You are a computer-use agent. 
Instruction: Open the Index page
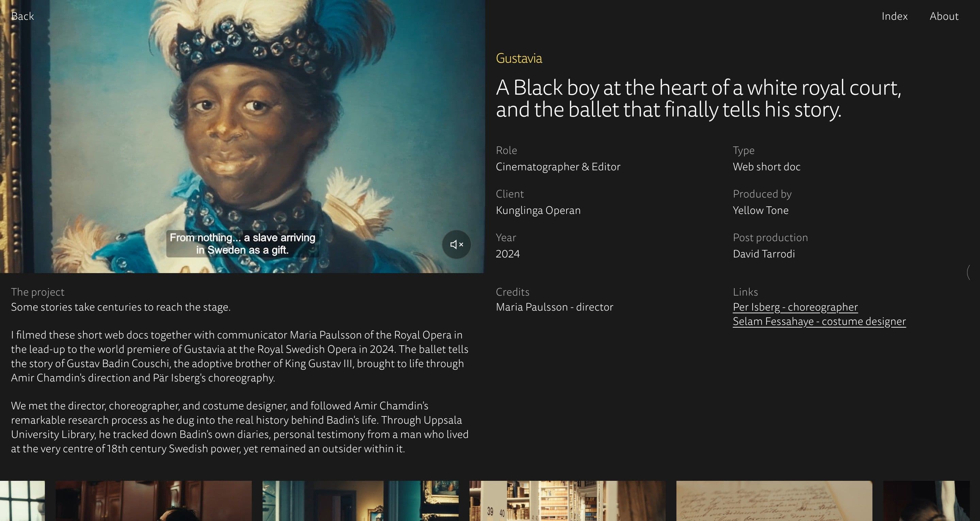(894, 16)
